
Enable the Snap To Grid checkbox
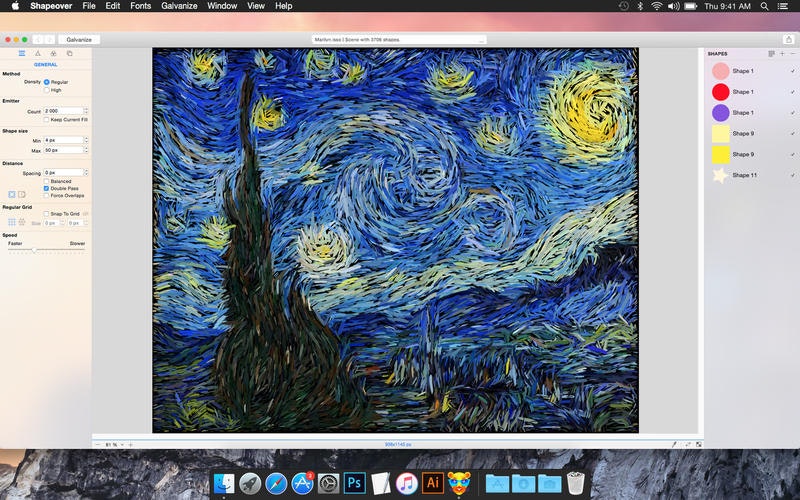(x=46, y=214)
